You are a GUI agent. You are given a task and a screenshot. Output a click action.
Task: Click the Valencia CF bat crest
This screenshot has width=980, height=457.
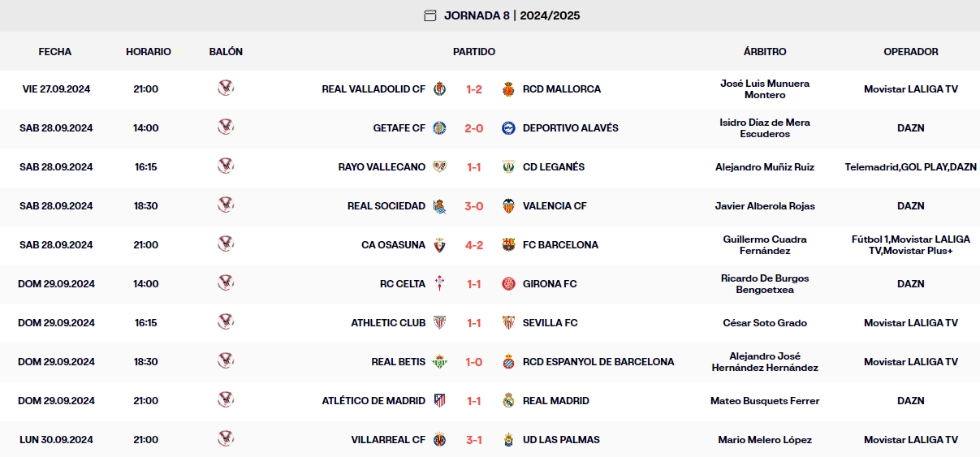point(509,206)
